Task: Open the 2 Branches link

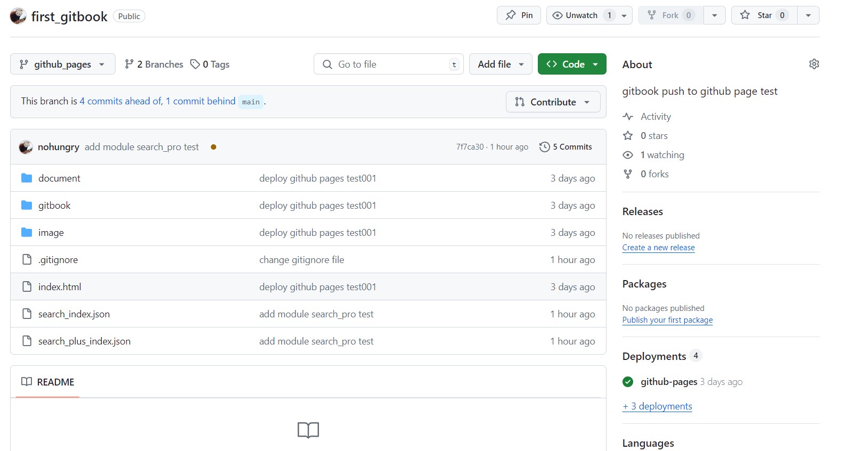Action: tap(154, 64)
